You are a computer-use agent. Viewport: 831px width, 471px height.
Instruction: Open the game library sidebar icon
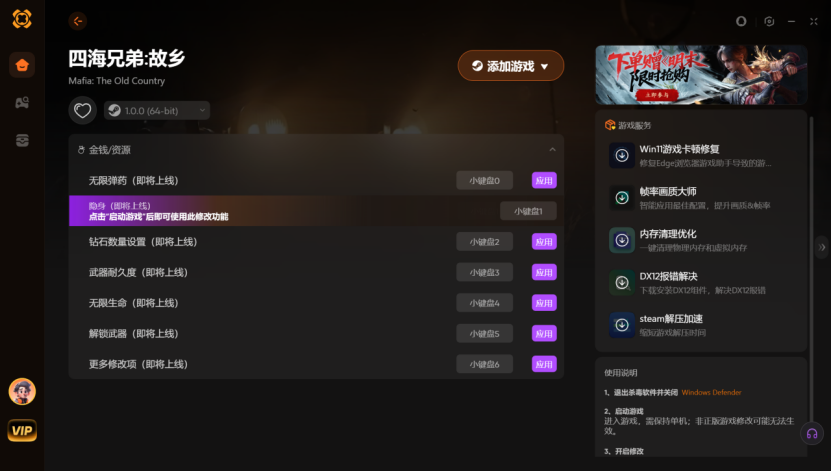click(22, 102)
